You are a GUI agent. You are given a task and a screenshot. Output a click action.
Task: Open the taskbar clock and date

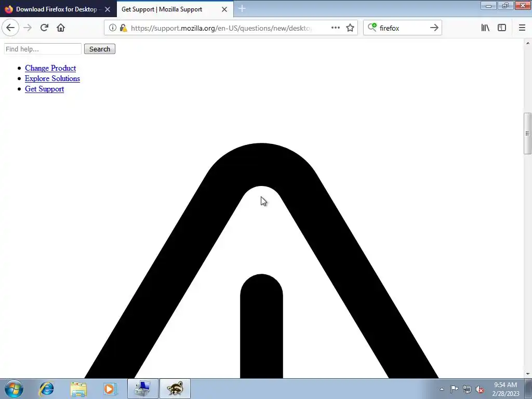coord(506,389)
